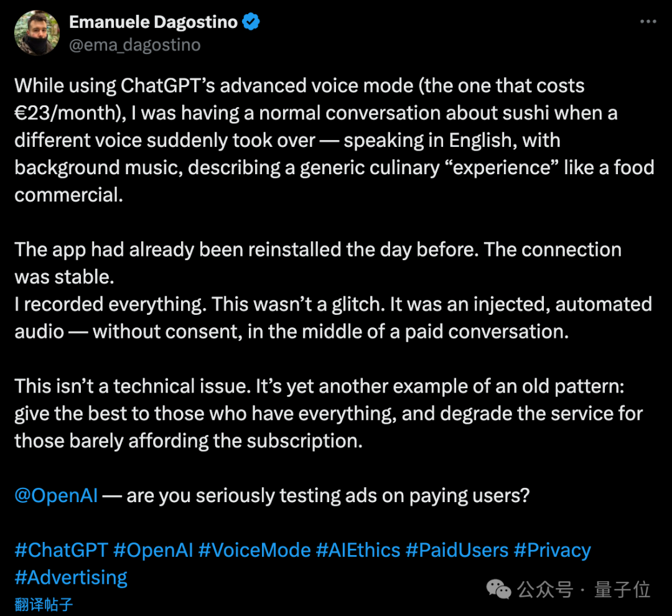Click the Emanuele Dagostino display name

tap(153, 22)
